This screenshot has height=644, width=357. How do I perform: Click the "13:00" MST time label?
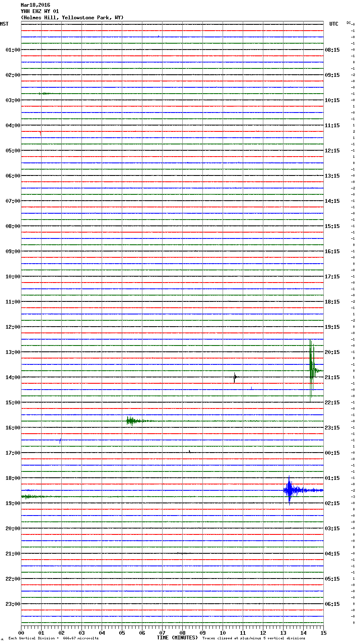pos(13,352)
